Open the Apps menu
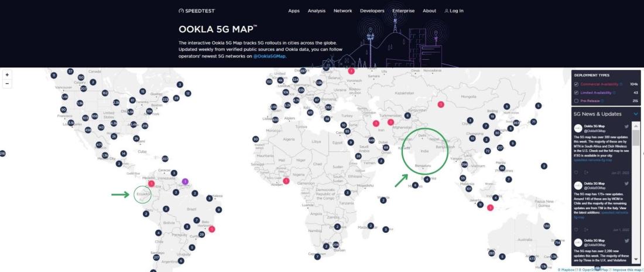Image resolution: width=644 pixels, height=272 pixels. [x=294, y=11]
